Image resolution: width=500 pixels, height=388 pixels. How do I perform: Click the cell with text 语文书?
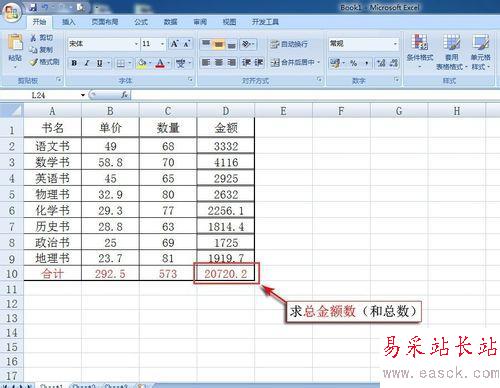52,146
